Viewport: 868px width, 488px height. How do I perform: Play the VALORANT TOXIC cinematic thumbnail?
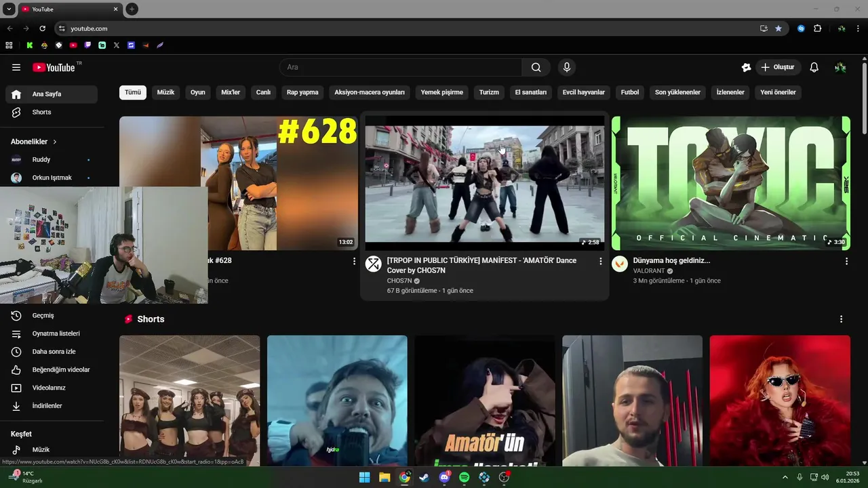pos(731,183)
